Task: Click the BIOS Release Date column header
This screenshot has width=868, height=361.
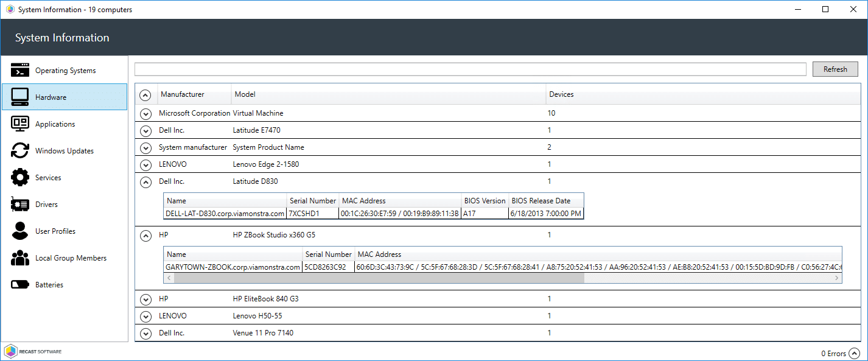Action: 546,200
